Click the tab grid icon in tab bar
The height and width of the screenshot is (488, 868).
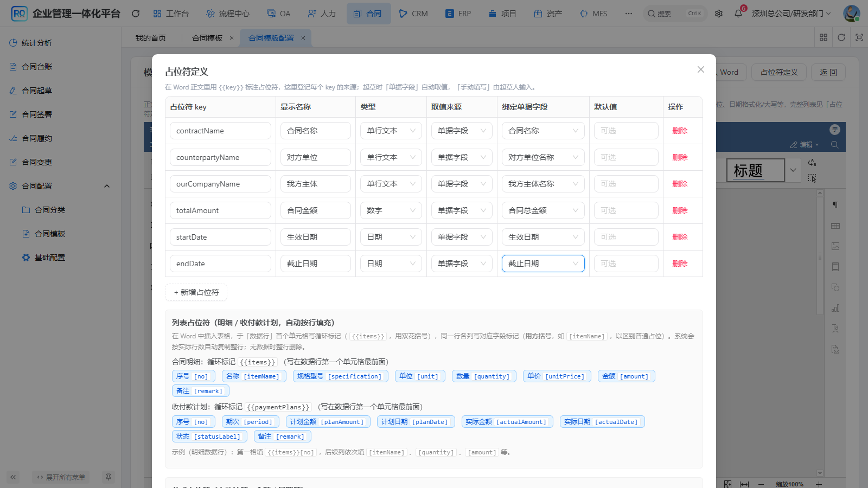click(x=824, y=37)
